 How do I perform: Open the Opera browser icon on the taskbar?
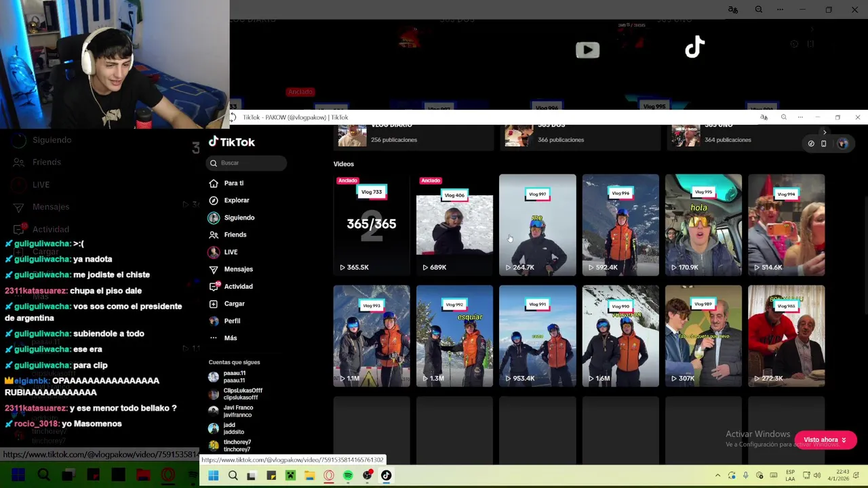(329, 476)
